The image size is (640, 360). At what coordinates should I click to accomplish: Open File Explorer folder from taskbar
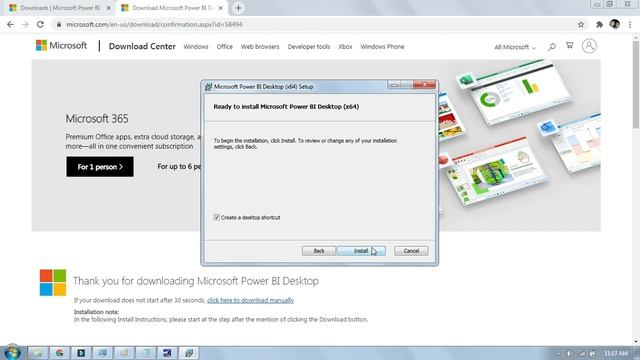38,353
